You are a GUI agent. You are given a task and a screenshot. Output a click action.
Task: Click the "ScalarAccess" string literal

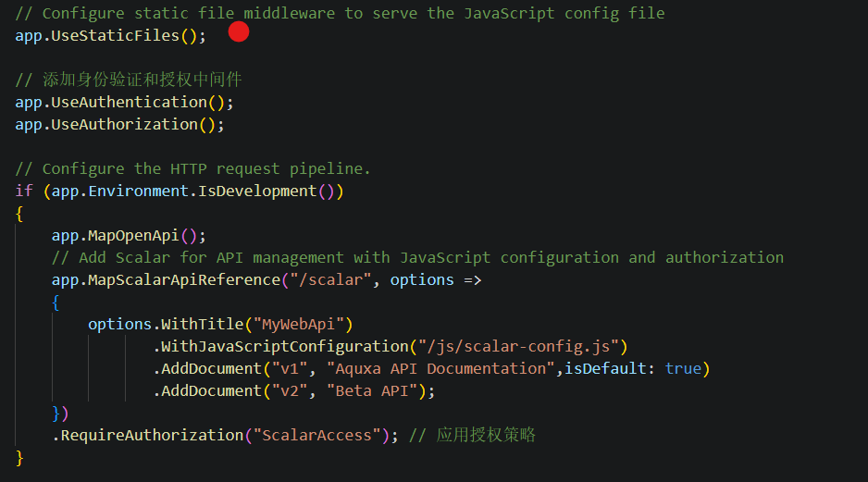(316, 436)
